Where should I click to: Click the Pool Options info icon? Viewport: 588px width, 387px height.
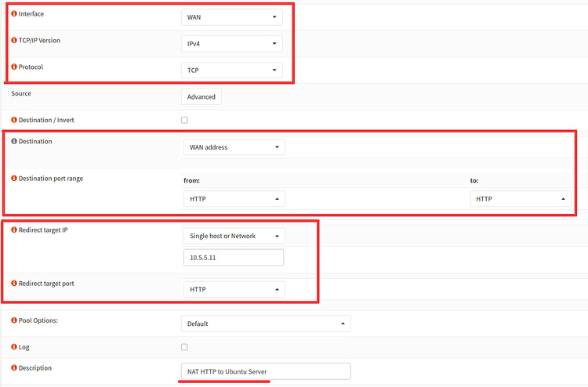click(x=14, y=321)
